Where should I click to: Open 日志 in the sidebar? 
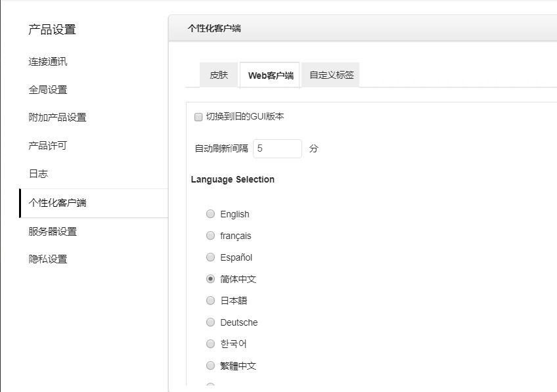tap(38, 173)
